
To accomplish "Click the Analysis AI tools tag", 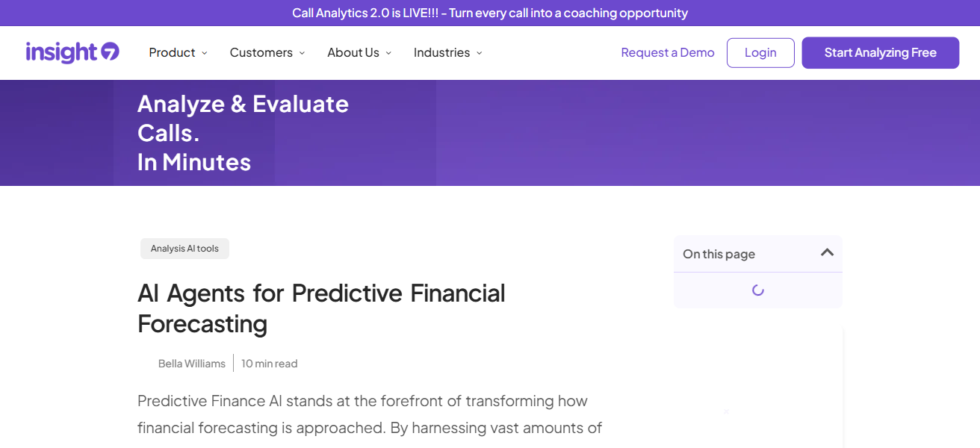I will [184, 249].
